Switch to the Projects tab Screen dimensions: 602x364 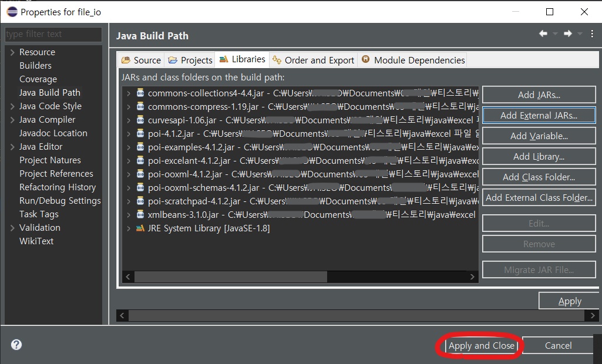pos(190,60)
